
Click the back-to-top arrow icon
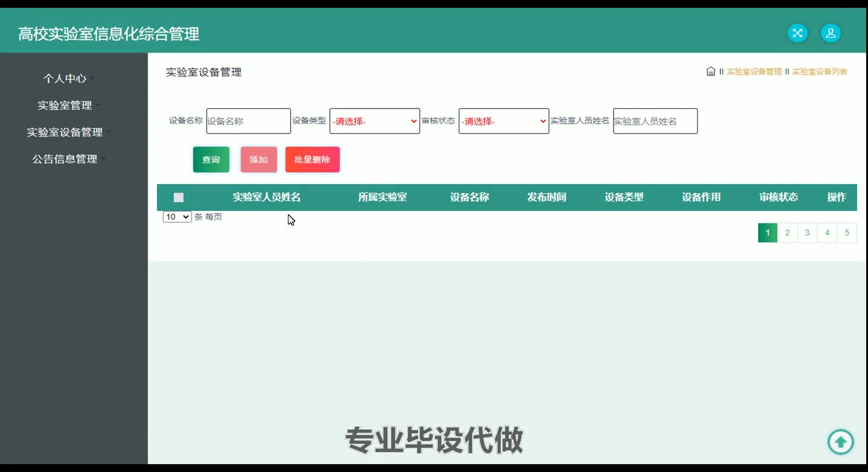840,442
